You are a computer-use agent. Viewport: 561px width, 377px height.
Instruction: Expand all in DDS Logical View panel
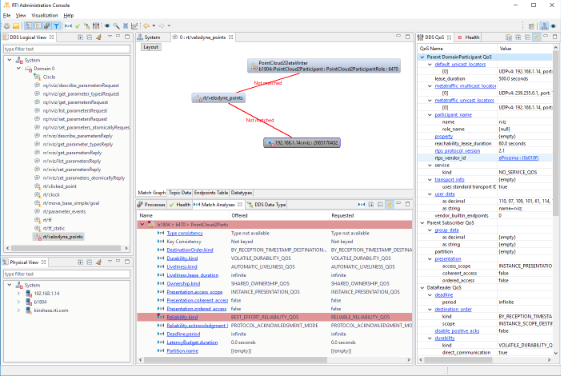point(81,37)
